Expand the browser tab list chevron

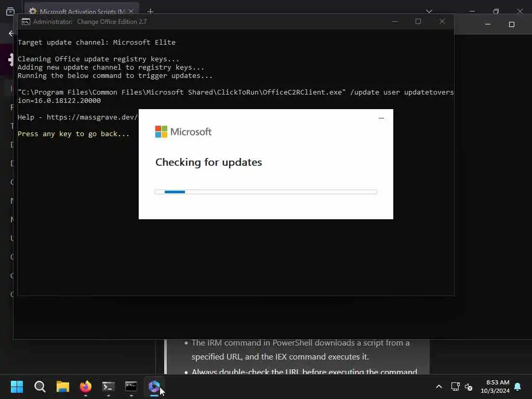click(x=429, y=11)
